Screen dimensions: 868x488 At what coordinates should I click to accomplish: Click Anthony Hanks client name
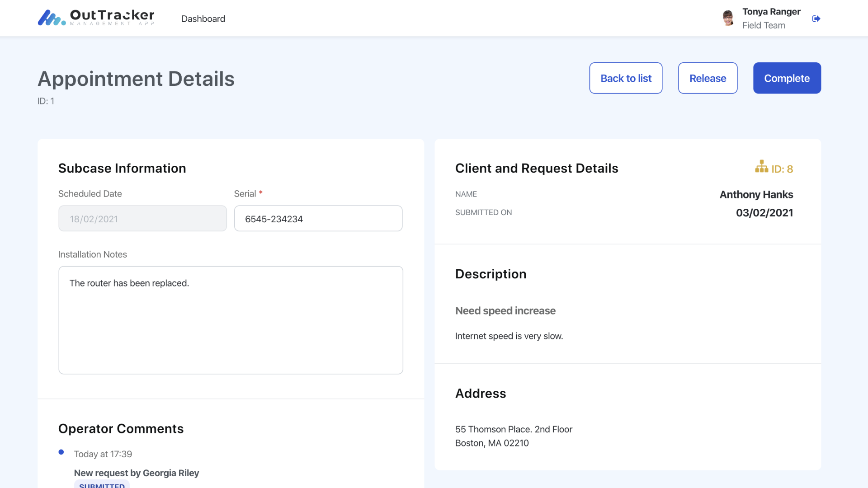[756, 194]
